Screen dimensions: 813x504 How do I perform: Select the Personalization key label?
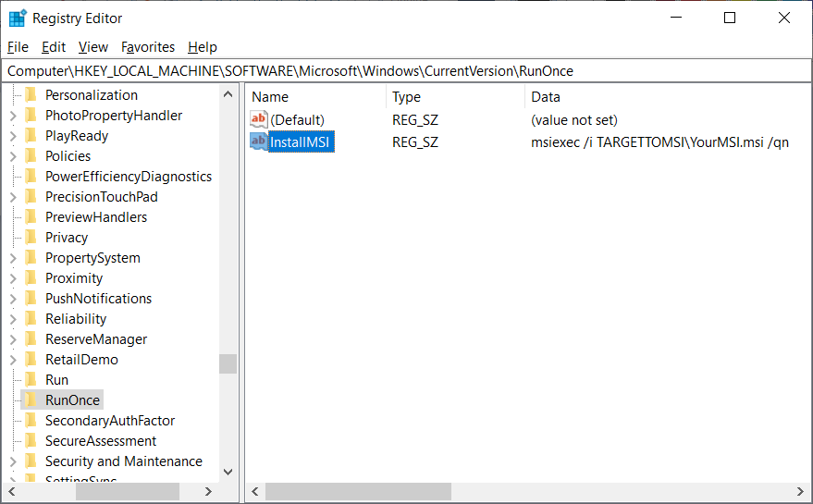pyautogui.click(x=92, y=95)
